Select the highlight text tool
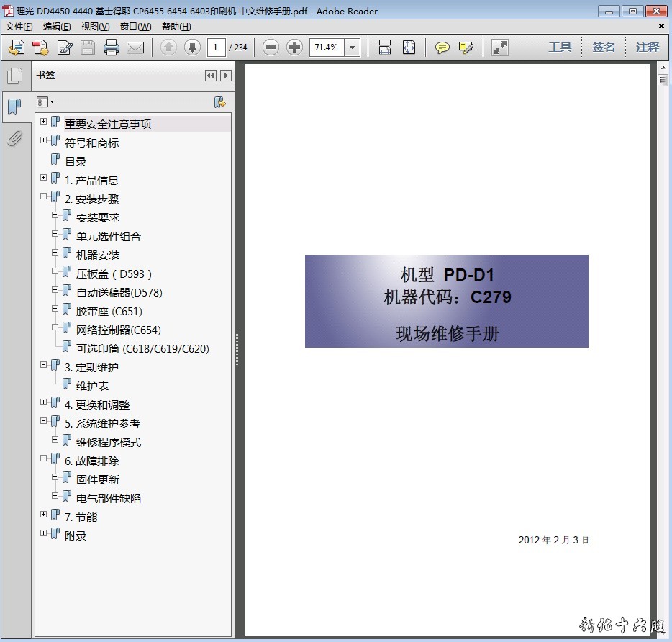Screen dimensions: 672x642 click(x=466, y=48)
